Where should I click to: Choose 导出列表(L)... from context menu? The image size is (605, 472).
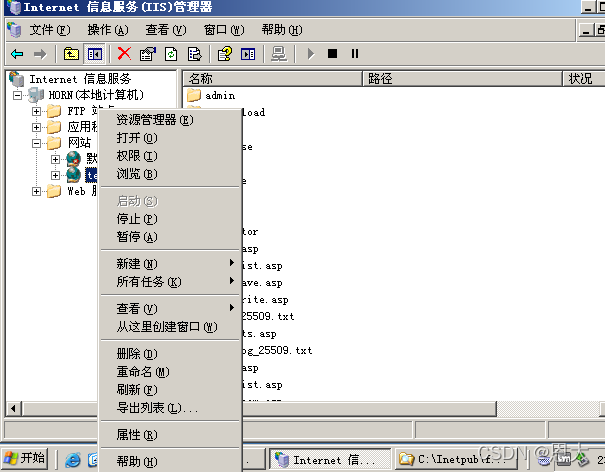(x=170, y=408)
